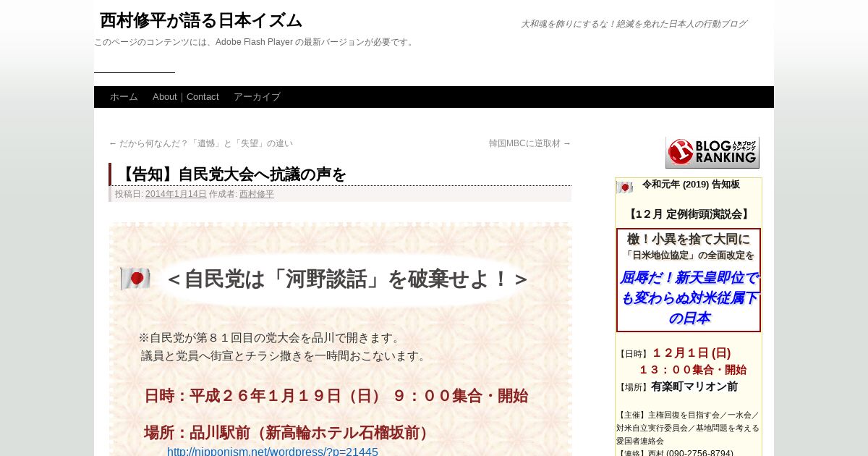Click the text 【1２月 定例街頭演説会】
This screenshot has height=456, width=868.
(689, 214)
